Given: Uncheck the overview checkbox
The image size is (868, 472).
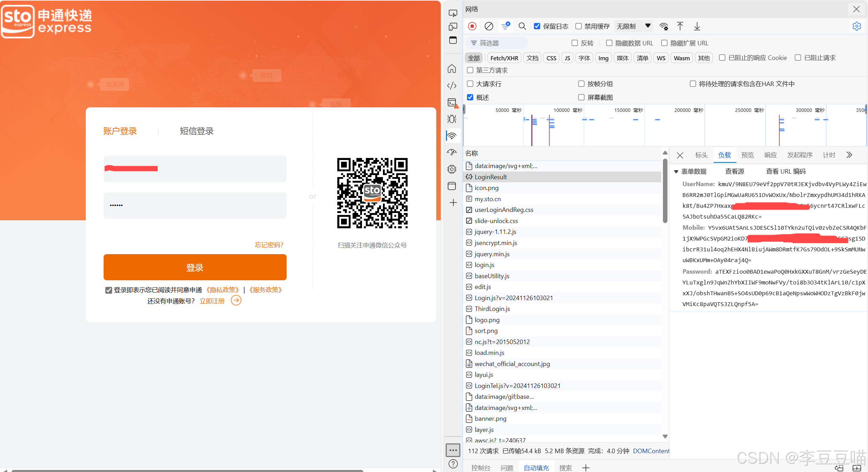Looking at the screenshot, I should (470, 97).
